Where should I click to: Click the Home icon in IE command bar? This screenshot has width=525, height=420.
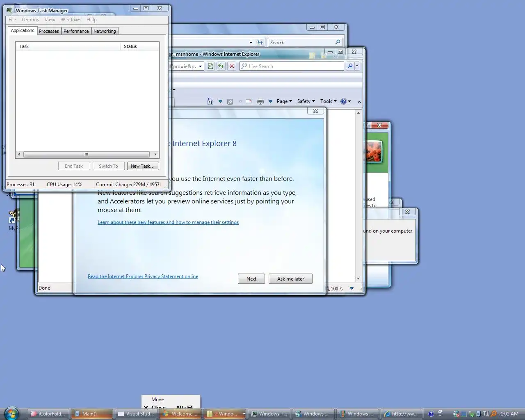coord(210,101)
